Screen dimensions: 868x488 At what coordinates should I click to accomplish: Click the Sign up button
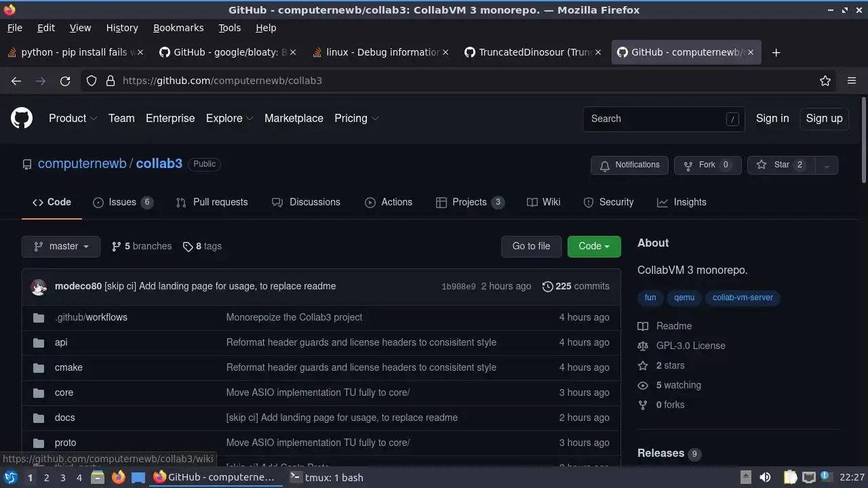(x=824, y=118)
